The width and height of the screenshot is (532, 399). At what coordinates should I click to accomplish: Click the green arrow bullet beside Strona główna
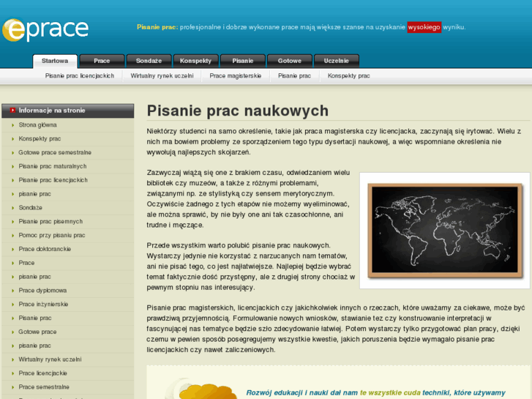[13, 125]
